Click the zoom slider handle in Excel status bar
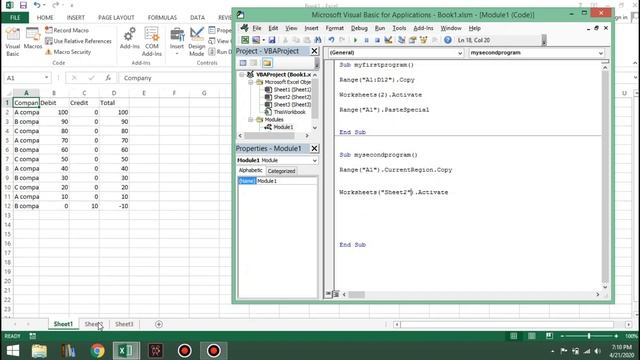The width and height of the screenshot is (640, 360). click(x=589, y=336)
